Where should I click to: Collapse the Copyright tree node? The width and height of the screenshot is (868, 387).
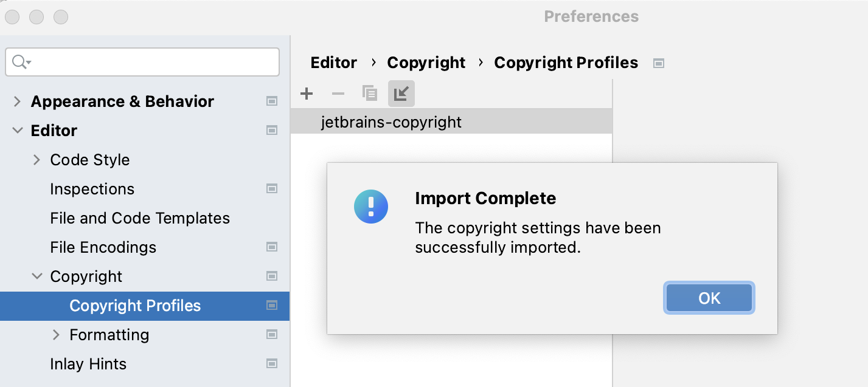tap(37, 276)
